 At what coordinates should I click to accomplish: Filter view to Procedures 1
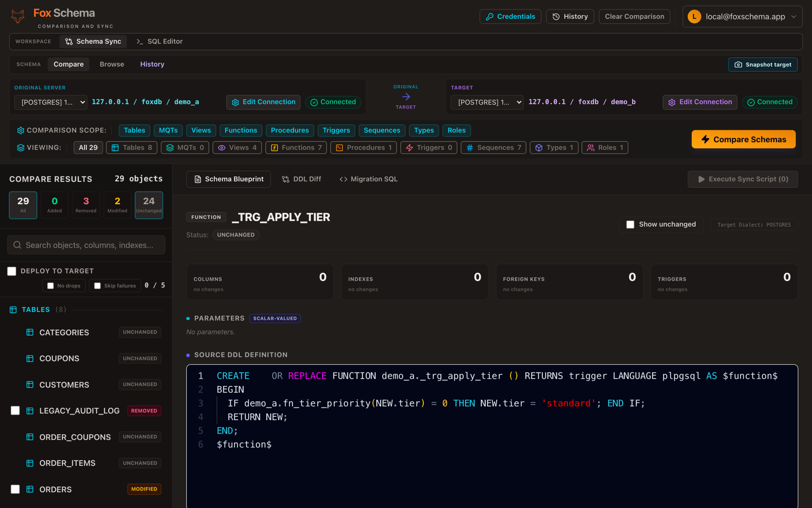pos(363,148)
